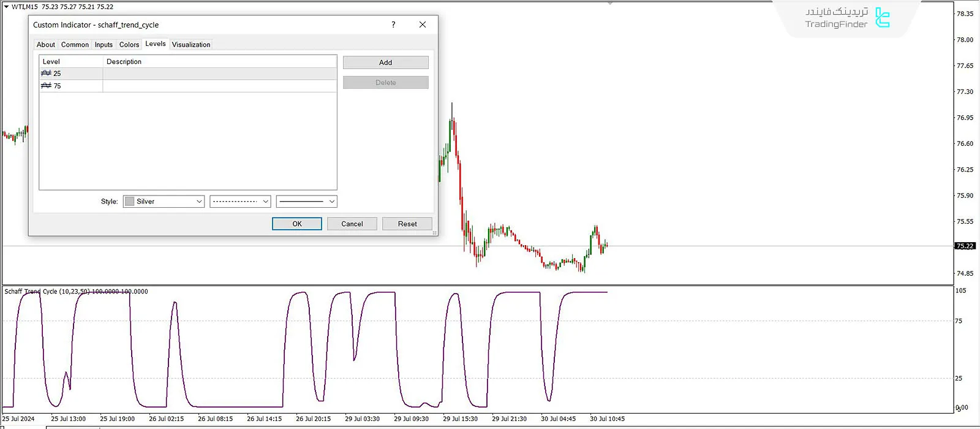Click the TradingFinder logo
The image size is (980, 429).
882,18
